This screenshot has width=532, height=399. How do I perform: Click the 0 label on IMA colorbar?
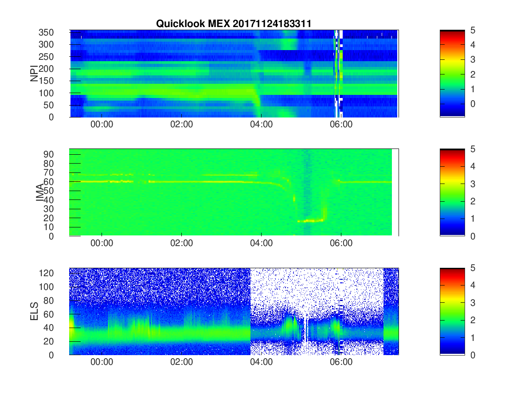coord(473,236)
